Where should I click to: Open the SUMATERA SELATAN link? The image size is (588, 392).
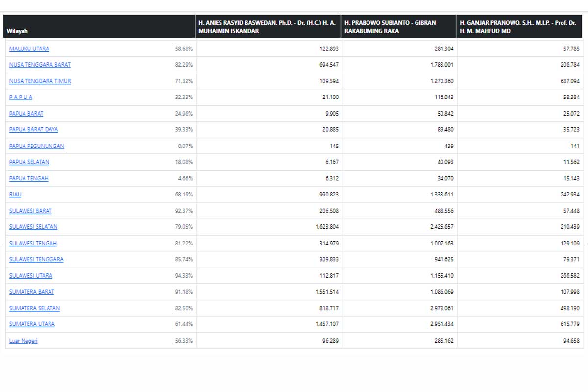(34, 308)
